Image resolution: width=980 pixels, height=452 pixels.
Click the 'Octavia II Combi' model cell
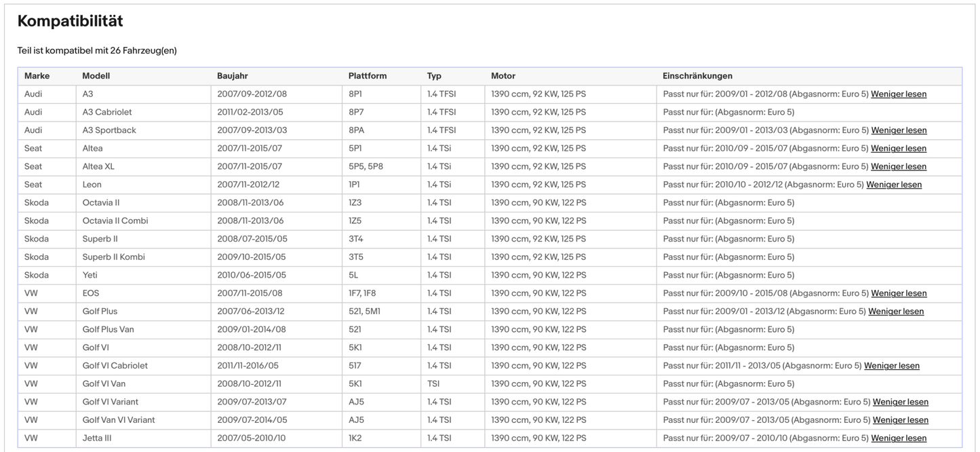point(115,221)
